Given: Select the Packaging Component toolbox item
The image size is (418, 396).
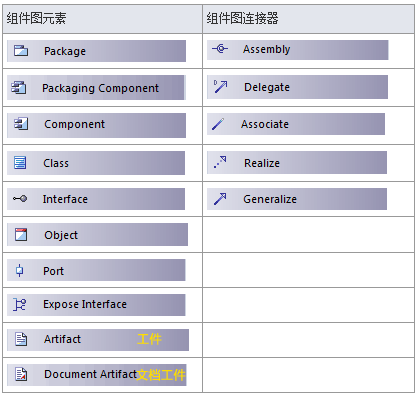Looking at the screenshot, I should point(96,88).
